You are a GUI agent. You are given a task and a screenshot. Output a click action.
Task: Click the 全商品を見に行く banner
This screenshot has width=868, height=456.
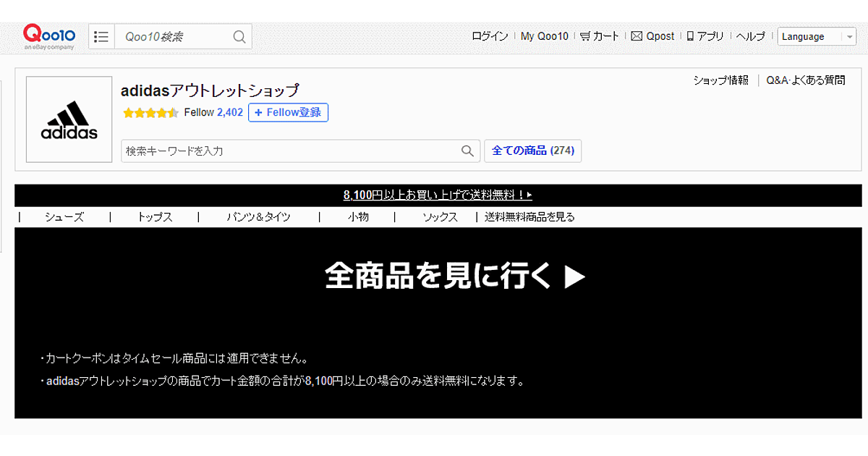(454, 276)
